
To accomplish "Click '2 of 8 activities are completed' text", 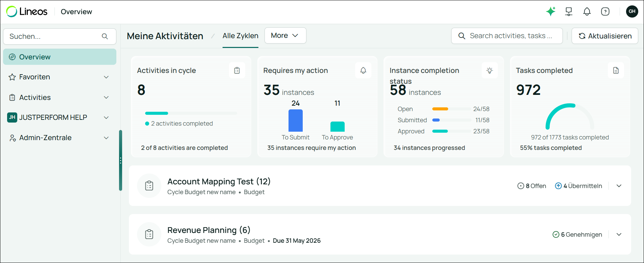I will click(x=184, y=148).
